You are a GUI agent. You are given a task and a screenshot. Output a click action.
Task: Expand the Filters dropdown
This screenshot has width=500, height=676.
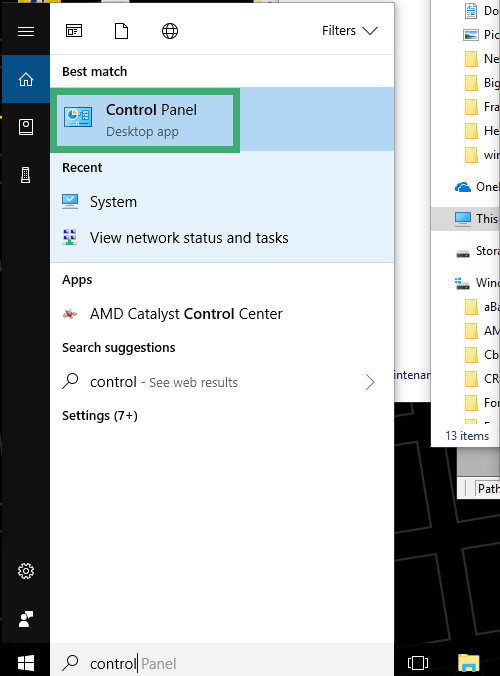(x=350, y=31)
